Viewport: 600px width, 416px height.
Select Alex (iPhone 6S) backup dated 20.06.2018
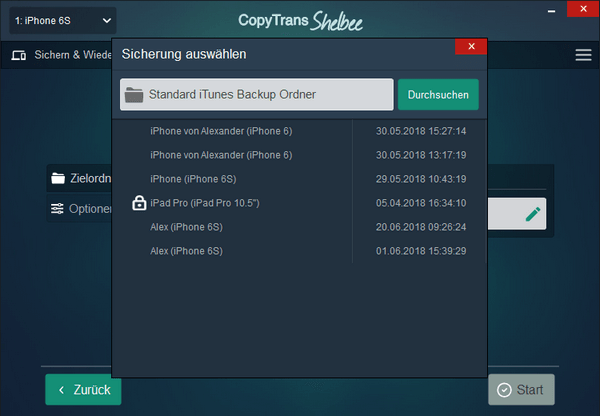coord(299,227)
